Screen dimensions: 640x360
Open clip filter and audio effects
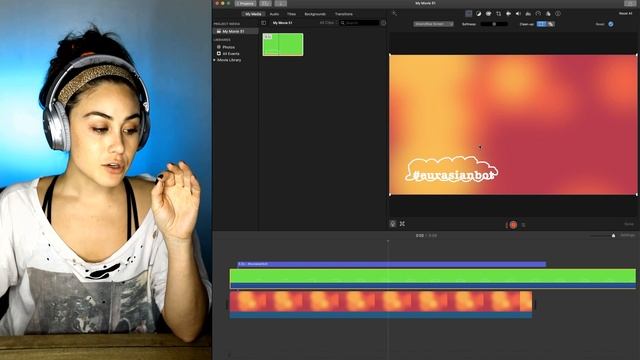(548, 13)
